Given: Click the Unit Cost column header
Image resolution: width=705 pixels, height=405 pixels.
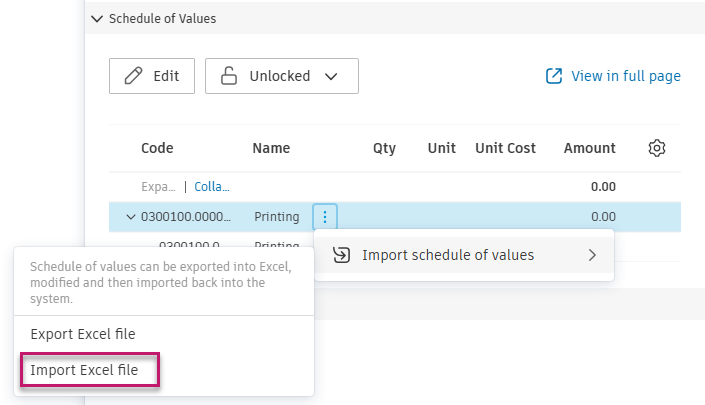Looking at the screenshot, I should [505, 148].
